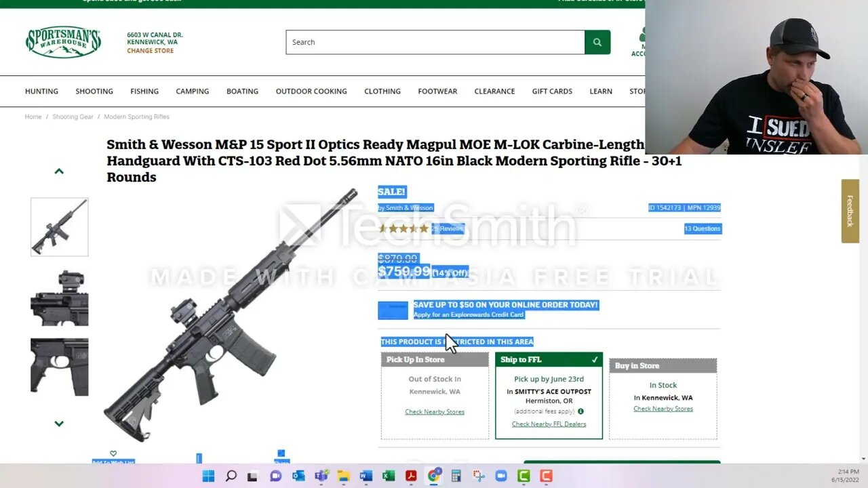Show previous product thumbnails with up chevron
This screenshot has height=488, width=868.
pos(59,171)
